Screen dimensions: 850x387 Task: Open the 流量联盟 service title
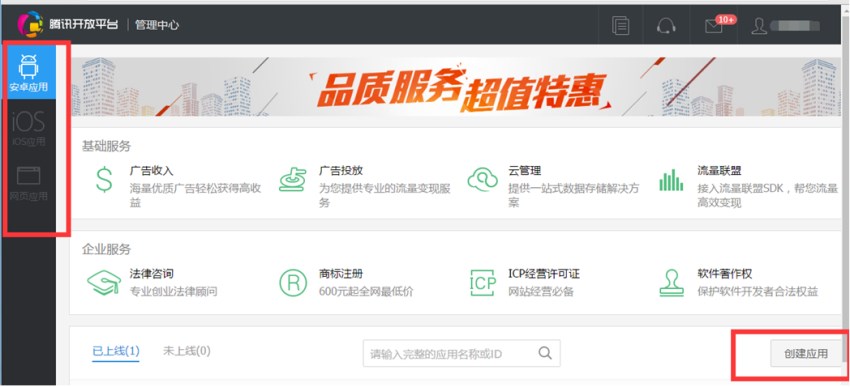[x=719, y=171]
